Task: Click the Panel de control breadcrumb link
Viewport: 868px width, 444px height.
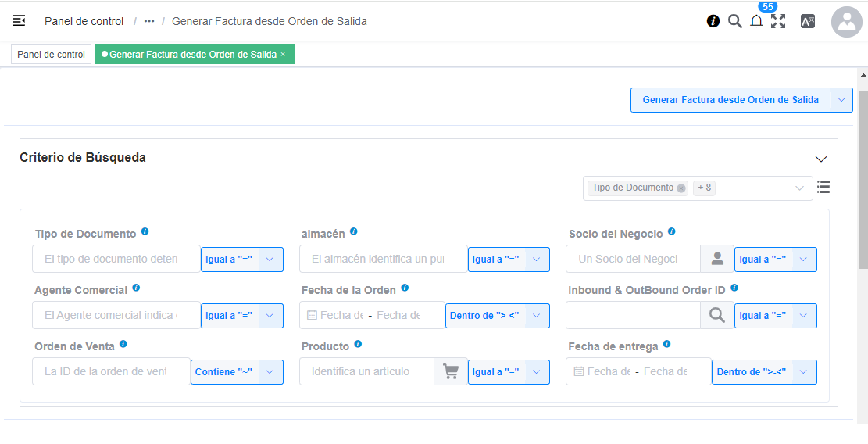Action: click(x=84, y=21)
